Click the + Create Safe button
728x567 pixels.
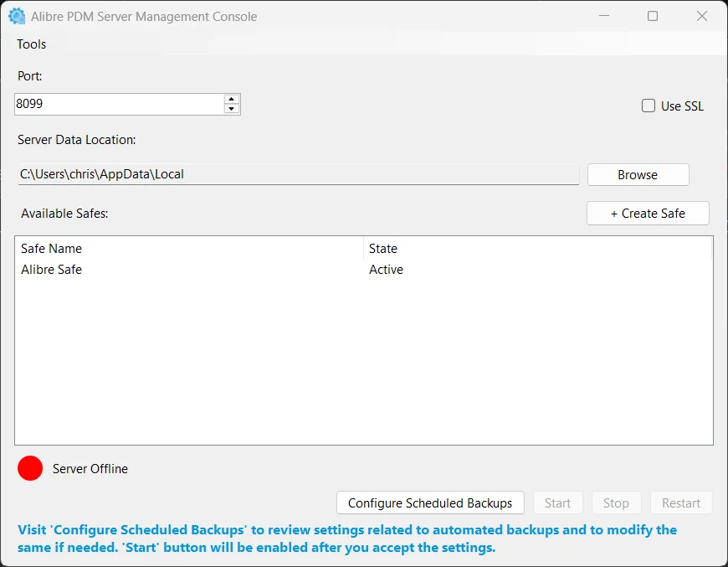(648, 214)
